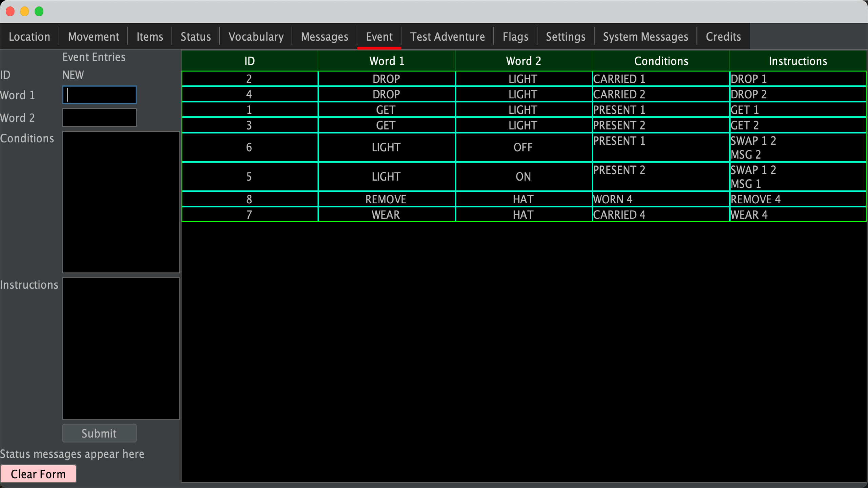868x488 pixels.
Task: Open the Status tab
Action: [195, 36]
